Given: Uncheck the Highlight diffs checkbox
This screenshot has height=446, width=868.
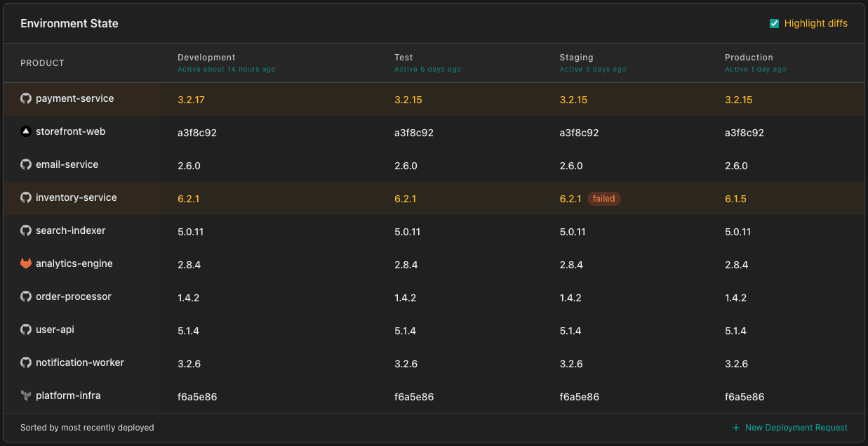Looking at the screenshot, I should pyautogui.click(x=775, y=24).
